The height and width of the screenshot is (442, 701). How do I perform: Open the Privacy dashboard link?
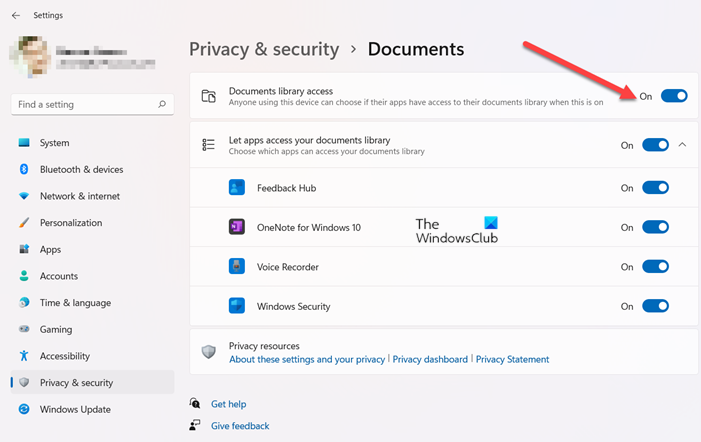[x=430, y=359]
